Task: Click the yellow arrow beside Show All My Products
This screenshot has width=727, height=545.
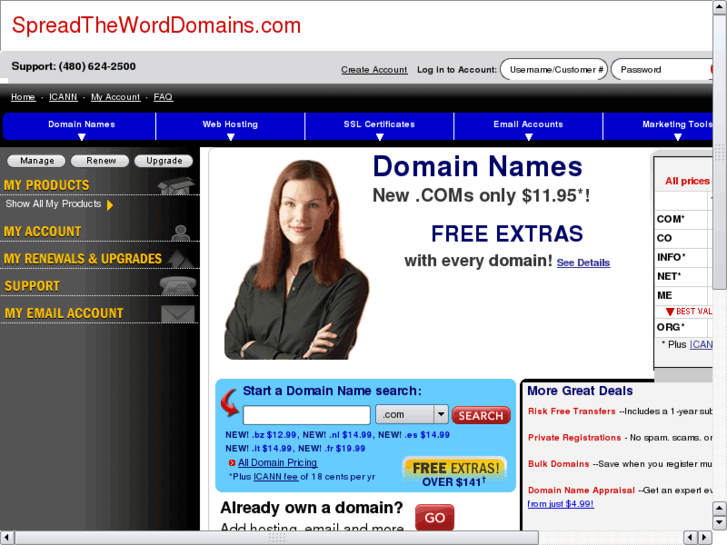Action: [x=110, y=205]
